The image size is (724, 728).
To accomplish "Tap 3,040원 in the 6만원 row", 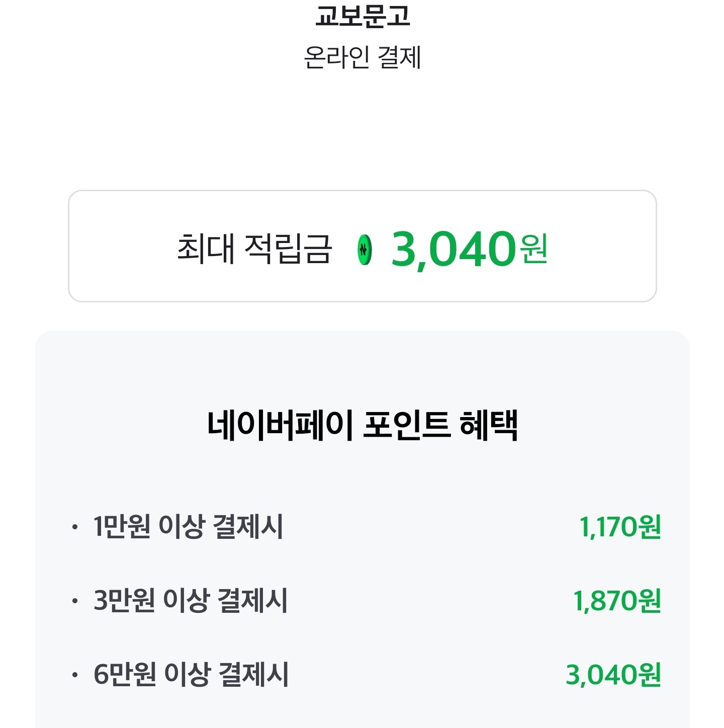I will click(x=613, y=675).
